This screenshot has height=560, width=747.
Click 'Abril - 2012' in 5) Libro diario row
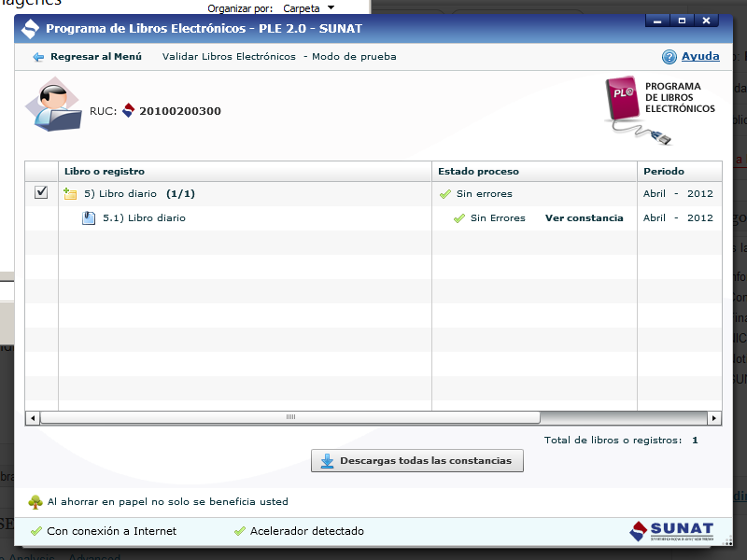point(678,194)
